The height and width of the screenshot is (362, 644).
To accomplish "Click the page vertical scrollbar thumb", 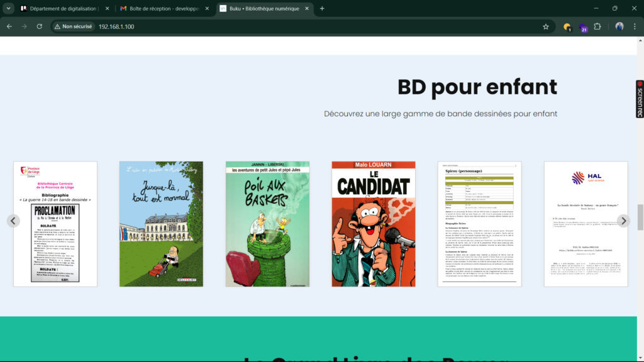I will click(x=640, y=217).
